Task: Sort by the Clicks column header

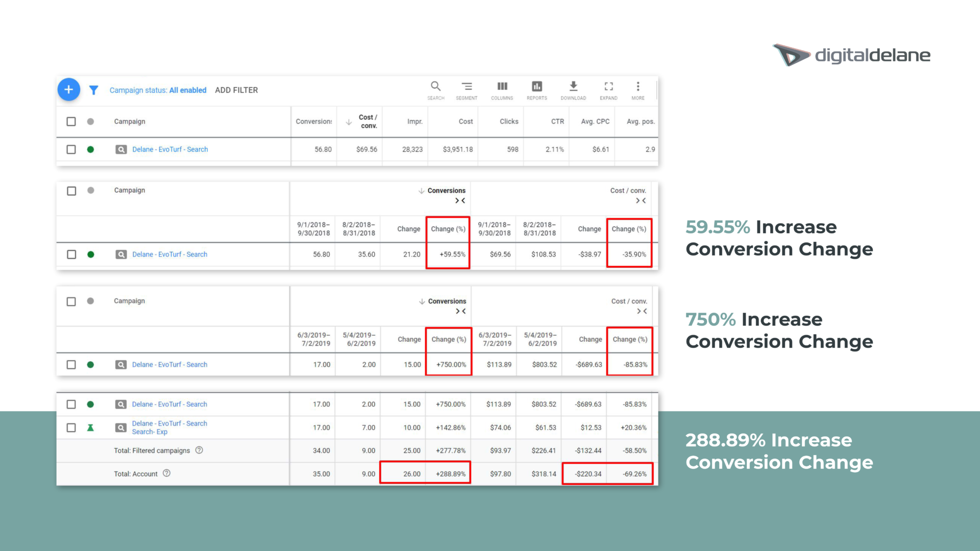Action: point(509,121)
